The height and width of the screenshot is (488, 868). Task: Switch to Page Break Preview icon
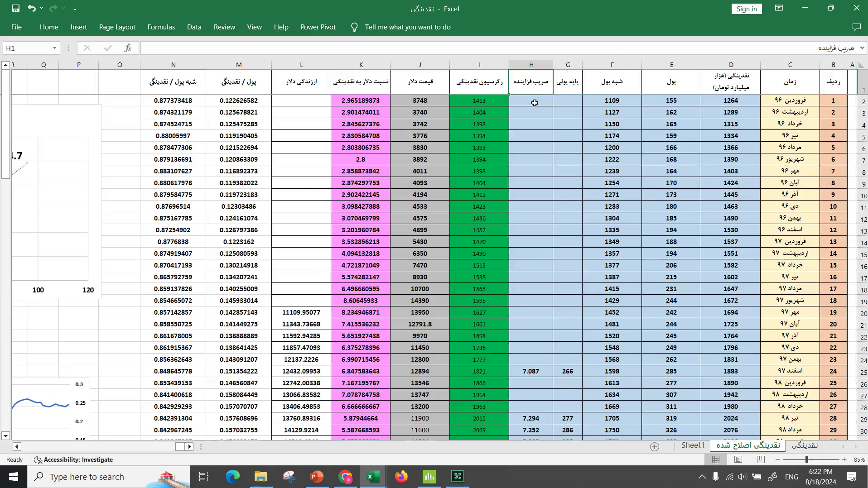tap(761, 459)
